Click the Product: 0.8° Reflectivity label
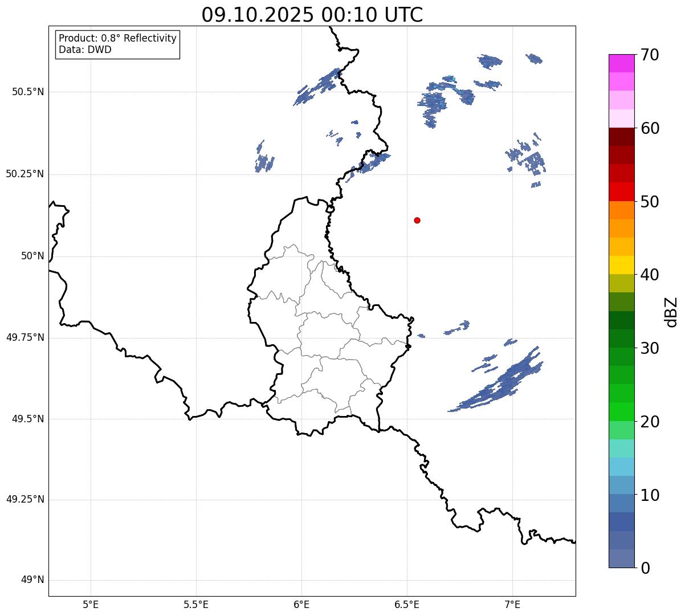685x616 pixels. 118,38
